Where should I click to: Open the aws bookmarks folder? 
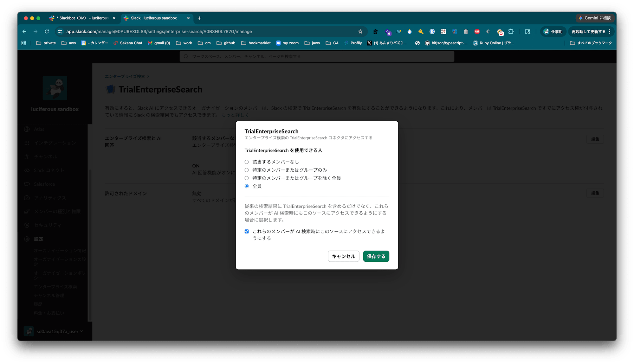tap(69, 43)
